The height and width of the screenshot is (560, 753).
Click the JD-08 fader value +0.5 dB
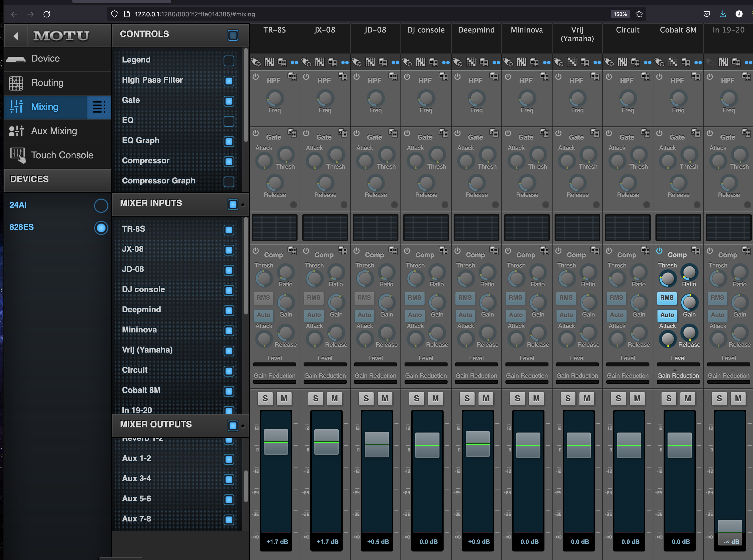click(378, 542)
